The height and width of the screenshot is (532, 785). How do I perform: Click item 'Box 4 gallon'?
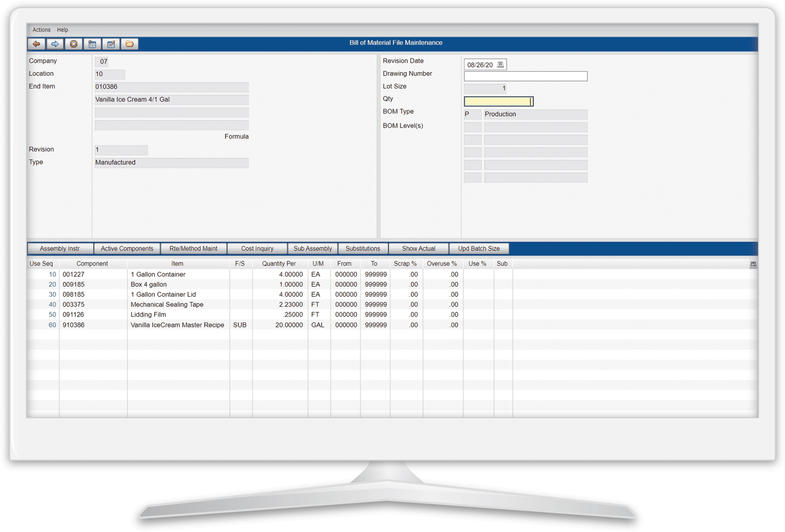(149, 285)
